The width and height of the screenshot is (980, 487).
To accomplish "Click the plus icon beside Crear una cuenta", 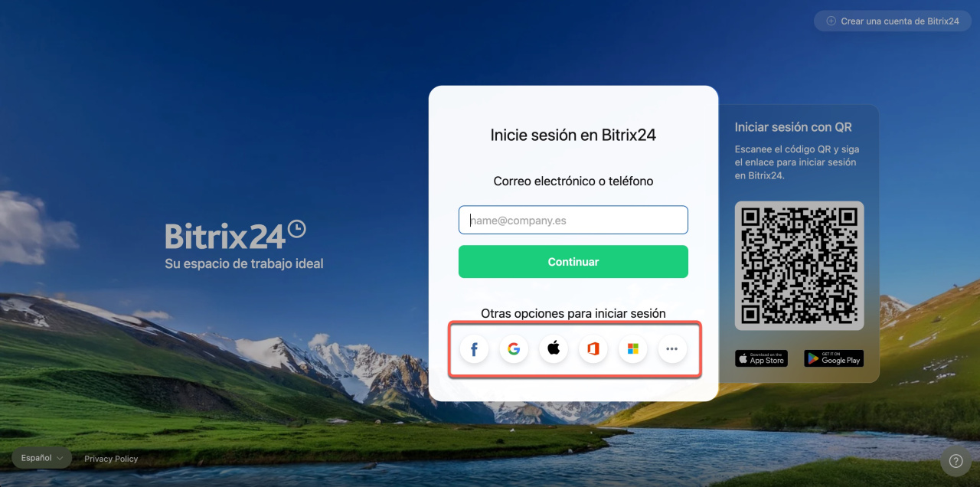I will (831, 21).
